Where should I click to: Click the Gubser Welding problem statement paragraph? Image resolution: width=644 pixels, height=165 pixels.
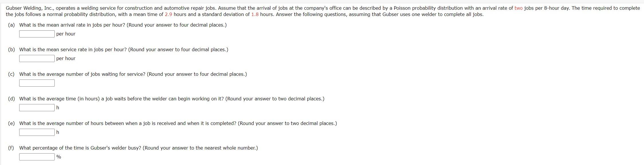point(321,11)
